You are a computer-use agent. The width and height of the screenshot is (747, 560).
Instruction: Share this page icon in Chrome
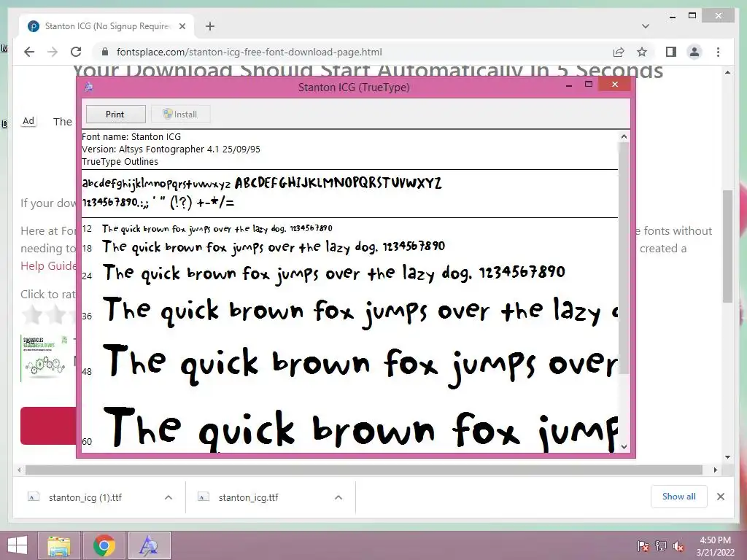(619, 52)
